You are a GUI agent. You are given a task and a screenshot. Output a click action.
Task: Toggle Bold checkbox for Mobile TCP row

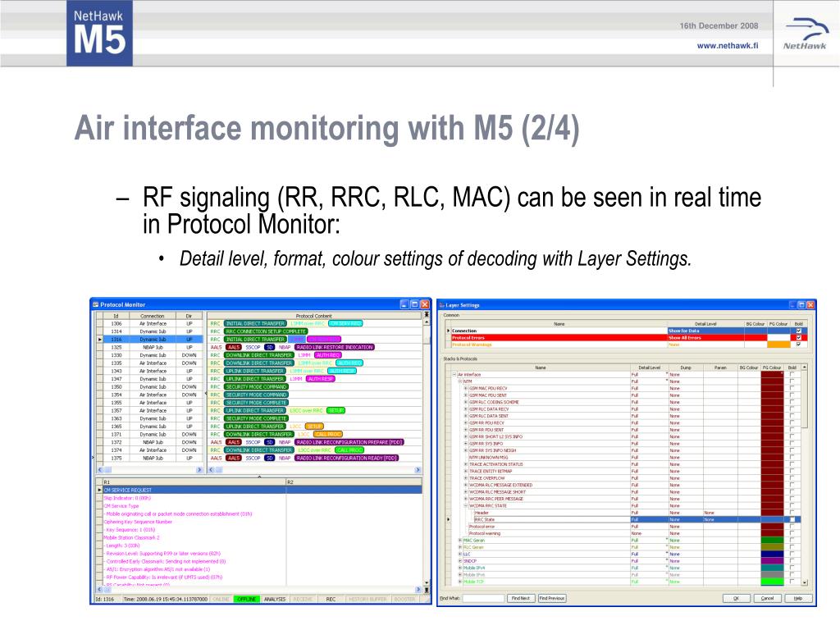[792, 582]
